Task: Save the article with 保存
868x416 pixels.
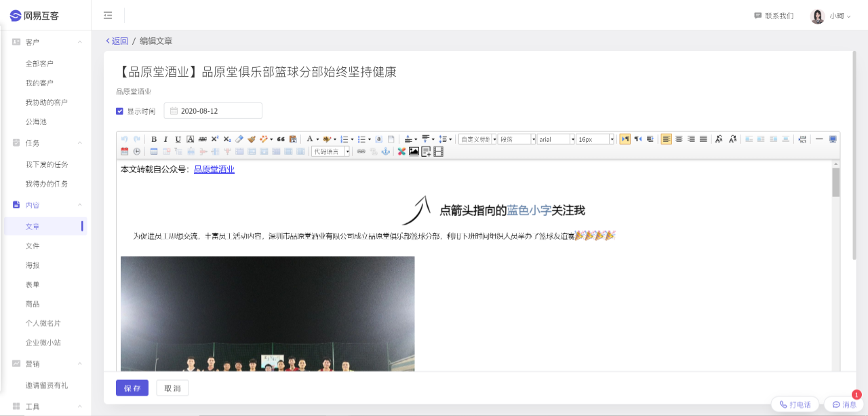Action: 132,387
